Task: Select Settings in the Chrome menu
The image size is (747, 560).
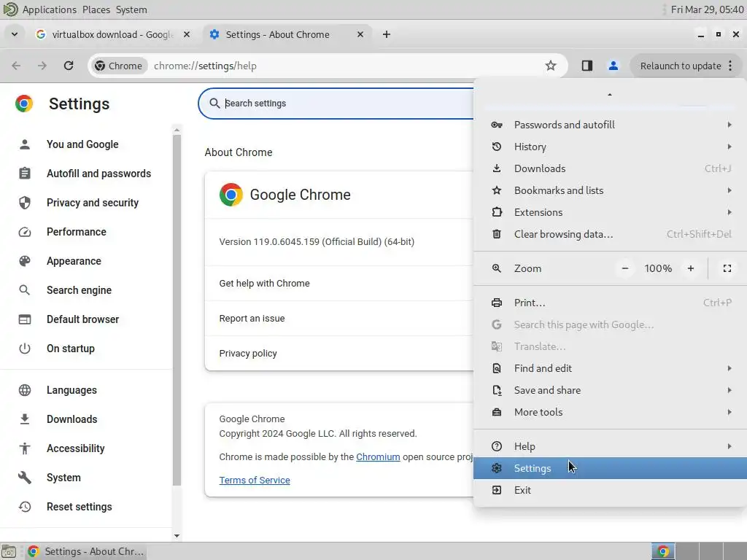Action: (611, 468)
